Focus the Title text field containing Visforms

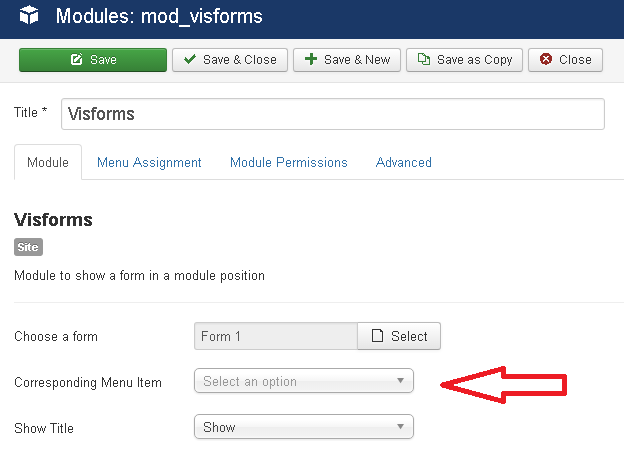[332, 114]
